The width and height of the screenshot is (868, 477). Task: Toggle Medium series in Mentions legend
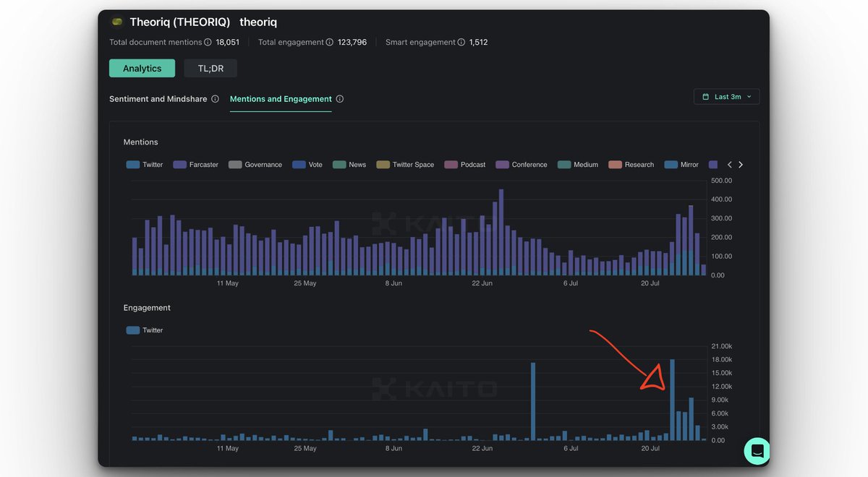point(578,165)
